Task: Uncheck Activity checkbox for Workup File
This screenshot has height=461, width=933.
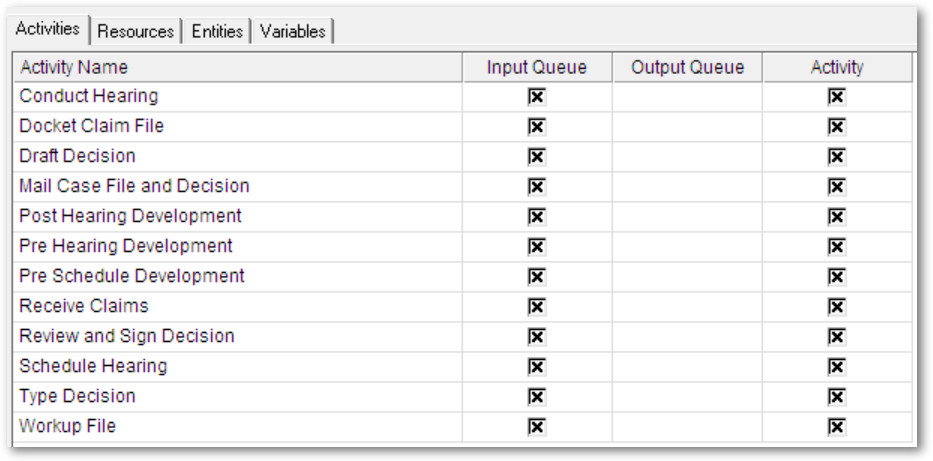Action: coord(837,426)
